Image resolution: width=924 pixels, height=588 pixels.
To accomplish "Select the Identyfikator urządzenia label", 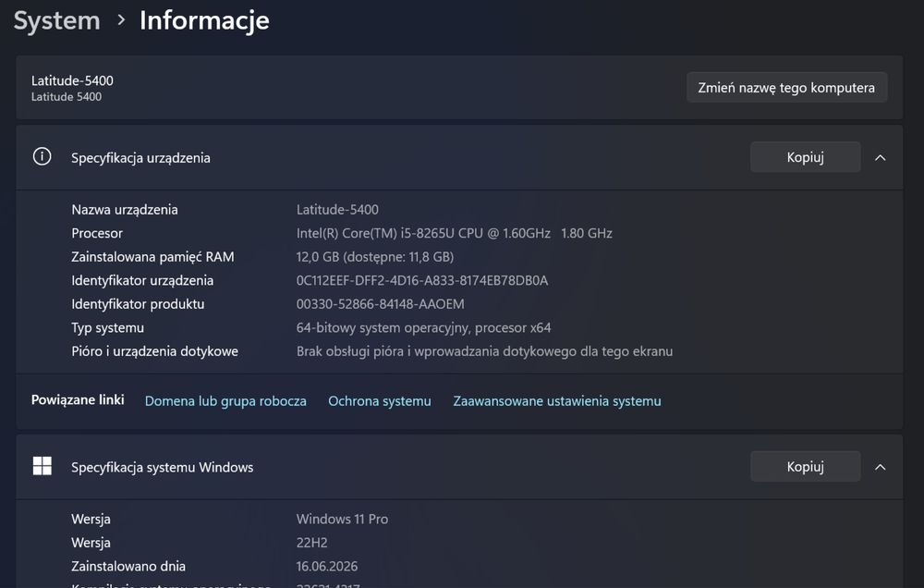I will tap(142, 280).
